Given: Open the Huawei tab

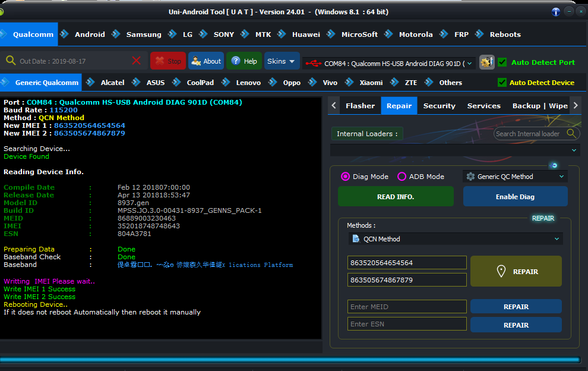Looking at the screenshot, I should coord(306,34).
